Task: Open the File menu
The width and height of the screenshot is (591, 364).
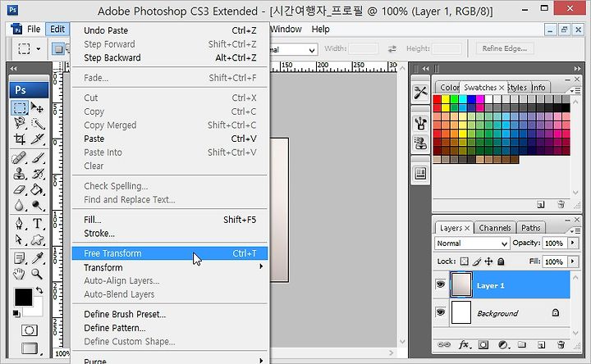Action: click(34, 29)
